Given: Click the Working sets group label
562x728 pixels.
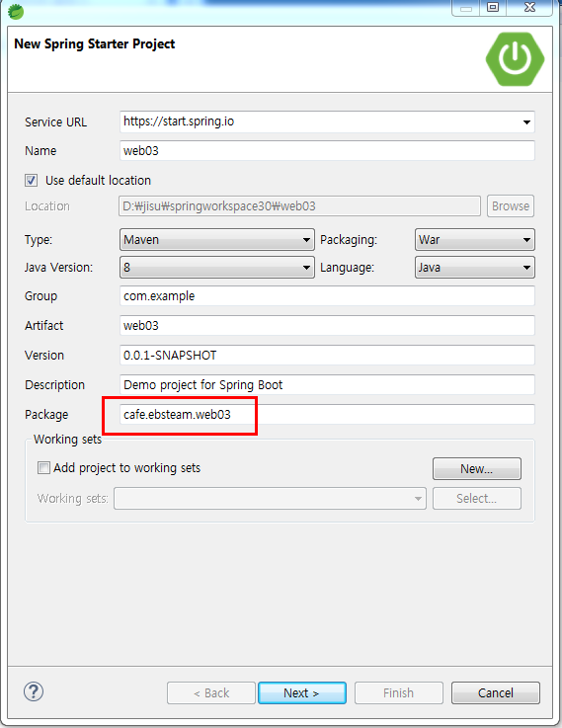Looking at the screenshot, I should (68, 440).
